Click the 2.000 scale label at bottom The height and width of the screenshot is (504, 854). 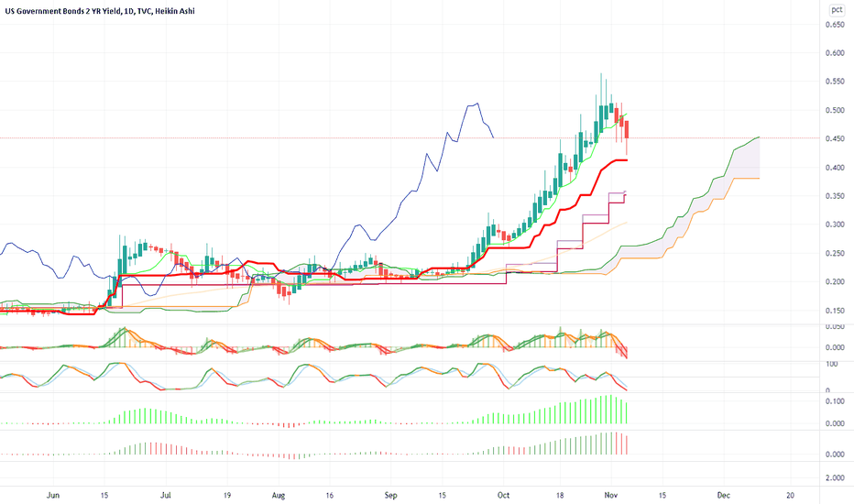coord(835,477)
